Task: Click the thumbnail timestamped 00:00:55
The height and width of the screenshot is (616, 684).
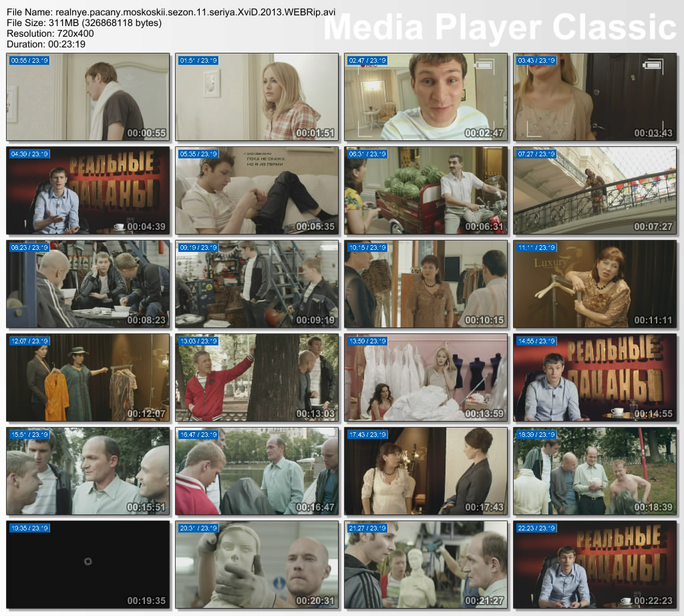Action: pyautogui.click(x=88, y=98)
